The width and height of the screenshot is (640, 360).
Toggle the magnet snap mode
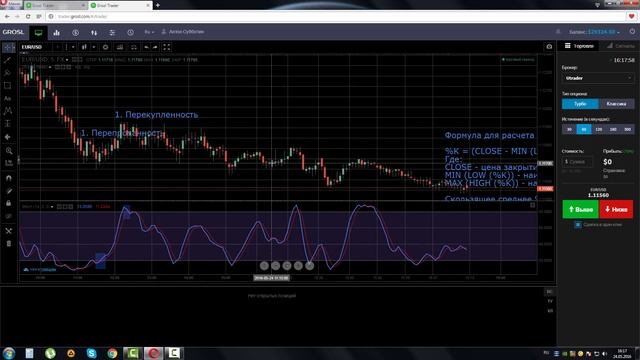point(9,178)
